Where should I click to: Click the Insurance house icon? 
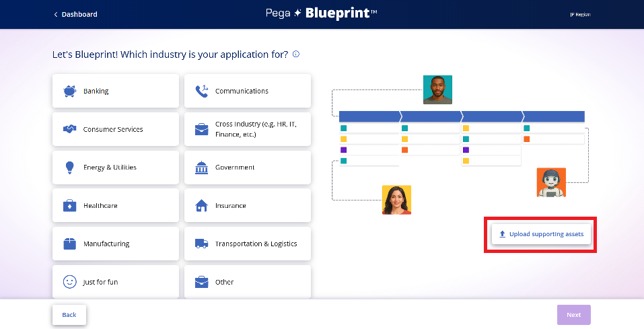click(202, 205)
